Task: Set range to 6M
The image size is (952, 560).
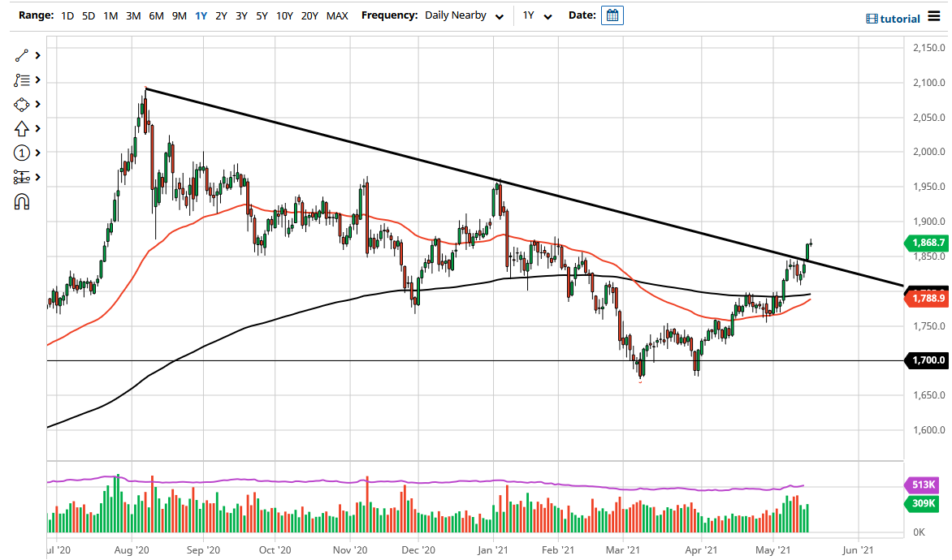Action: coord(157,15)
